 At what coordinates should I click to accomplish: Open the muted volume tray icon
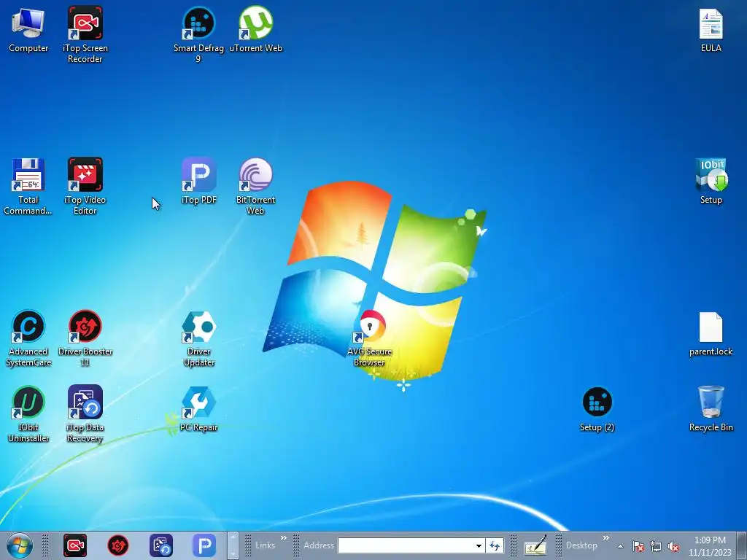[673, 546]
